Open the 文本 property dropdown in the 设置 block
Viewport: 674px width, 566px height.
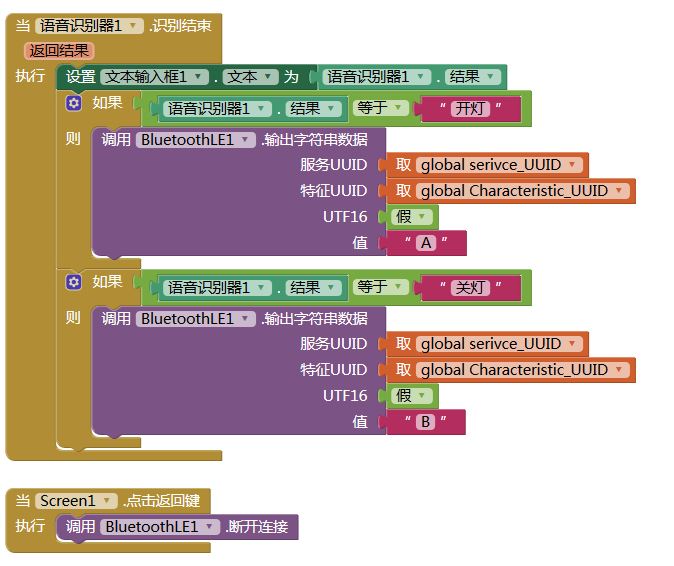[268, 76]
